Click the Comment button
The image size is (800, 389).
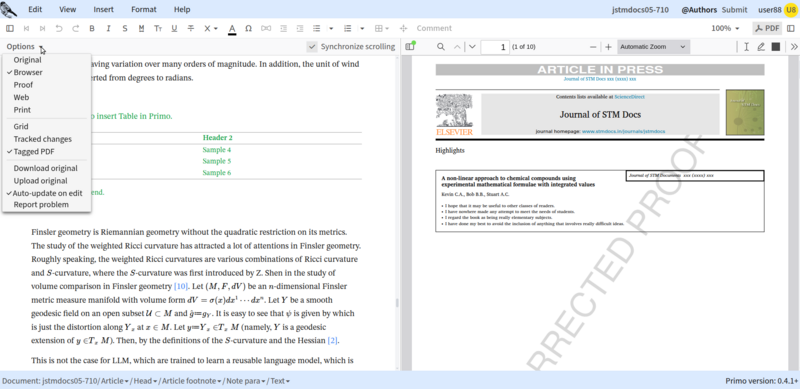434,29
